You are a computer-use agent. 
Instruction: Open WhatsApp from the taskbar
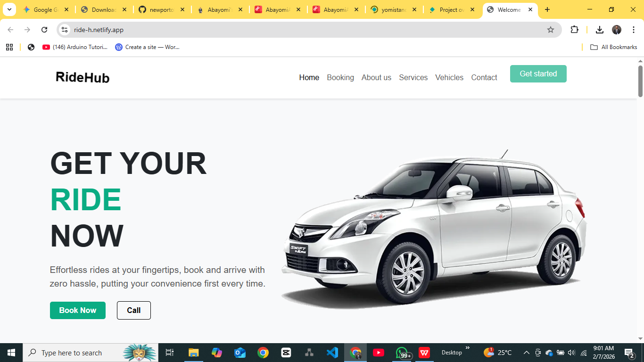point(402,353)
